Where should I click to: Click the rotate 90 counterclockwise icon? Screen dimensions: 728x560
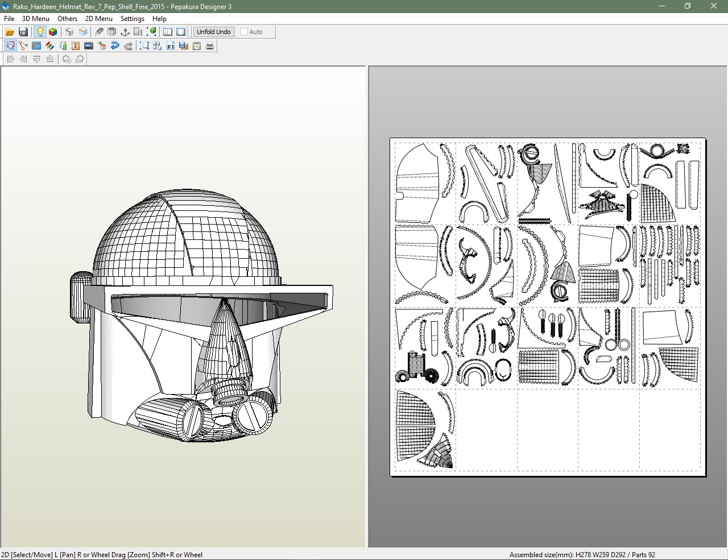67,59
